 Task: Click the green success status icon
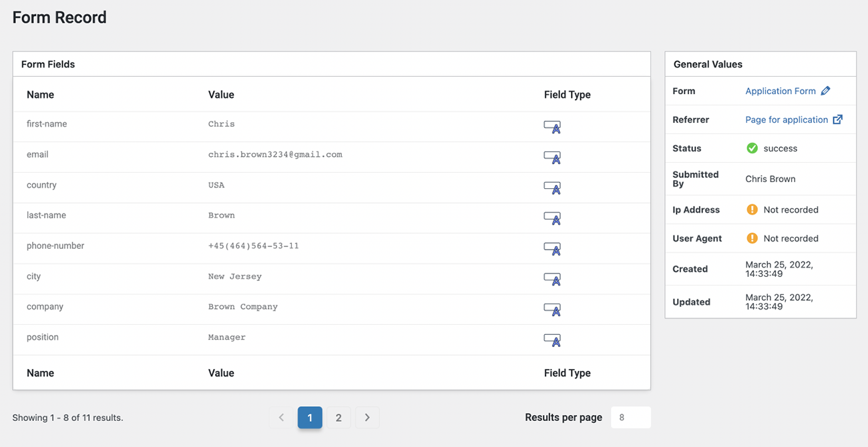pos(752,148)
